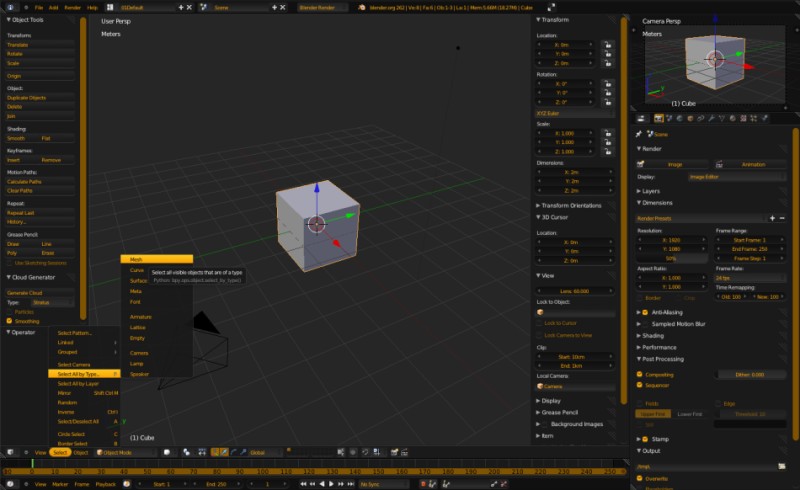This screenshot has height=490, width=800.
Task: Open the Texture properties tab icon
Action: pos(743,118)
